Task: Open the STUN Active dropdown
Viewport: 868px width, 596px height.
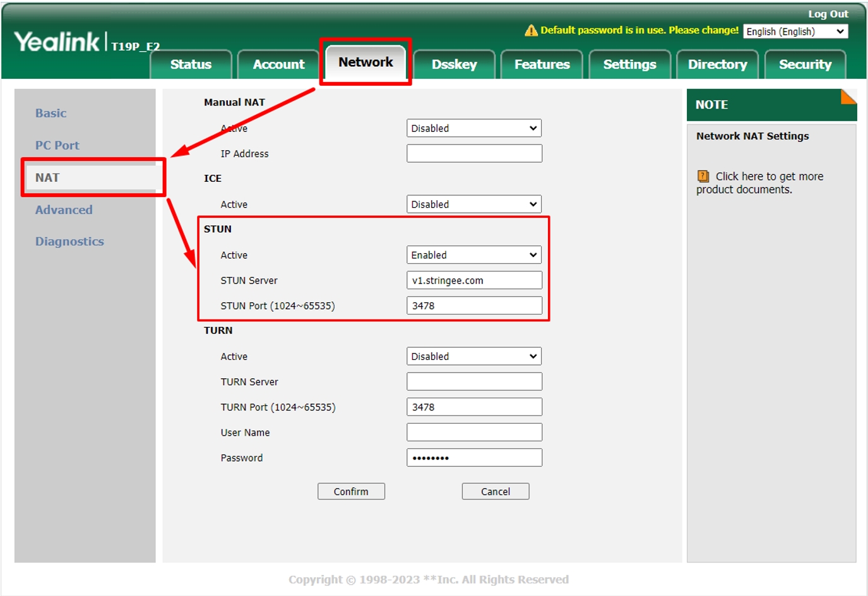Action: click(x=474, y=255)
